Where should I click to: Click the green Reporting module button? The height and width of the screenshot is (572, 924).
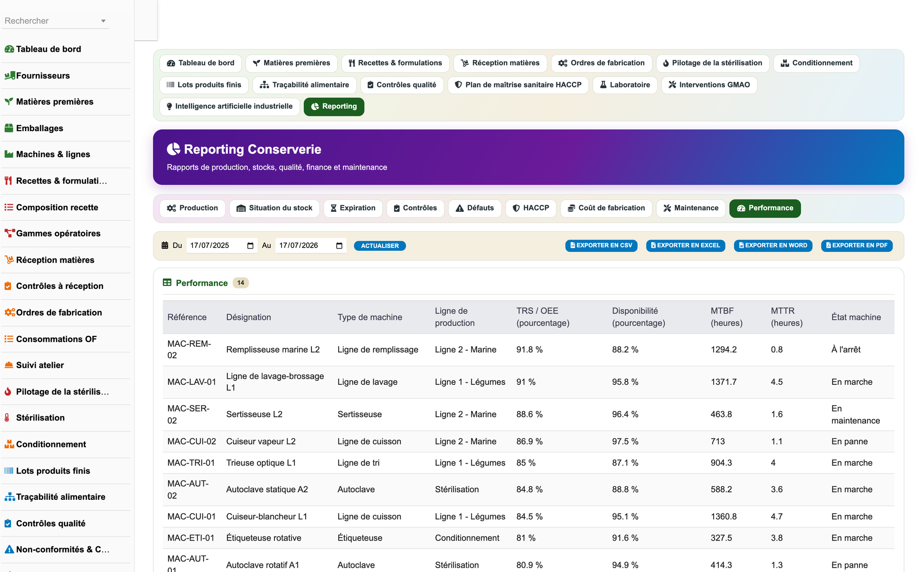click(x=334, y=106)
